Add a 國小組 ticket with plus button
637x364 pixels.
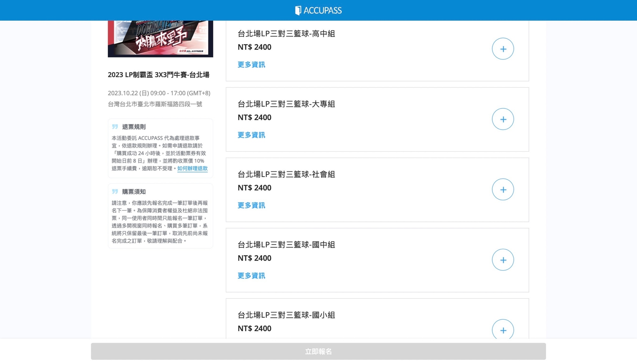pyautogui.click(x=503, y=330)
